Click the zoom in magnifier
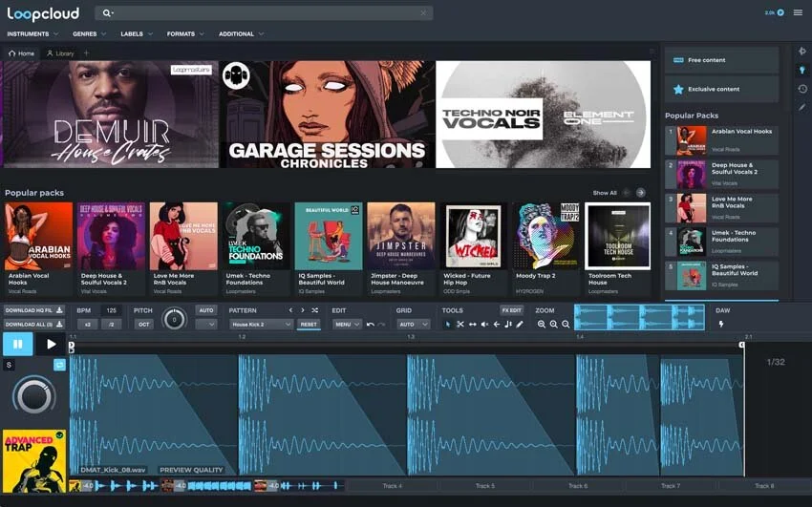This screenshot has height=507, width=812. pos(553,325)
